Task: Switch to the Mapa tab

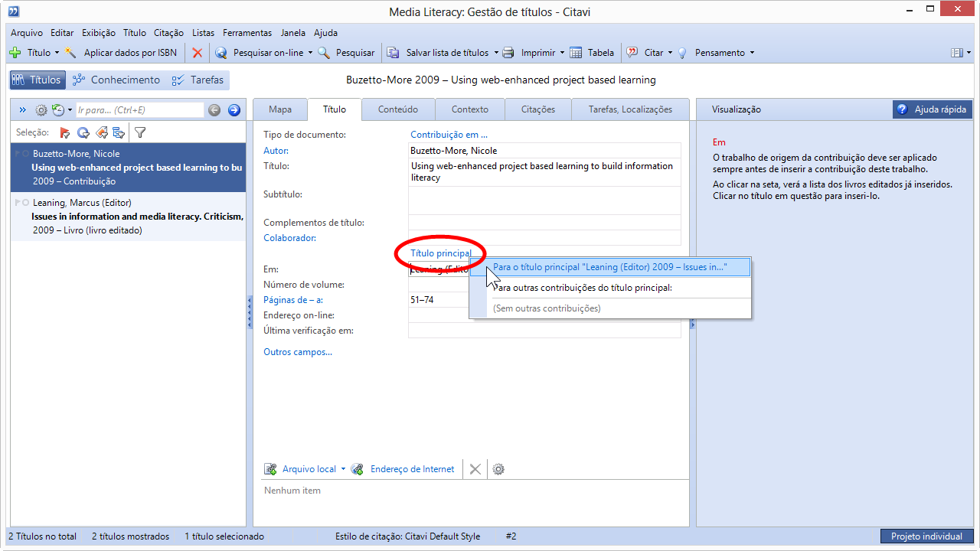Action: 280,109
